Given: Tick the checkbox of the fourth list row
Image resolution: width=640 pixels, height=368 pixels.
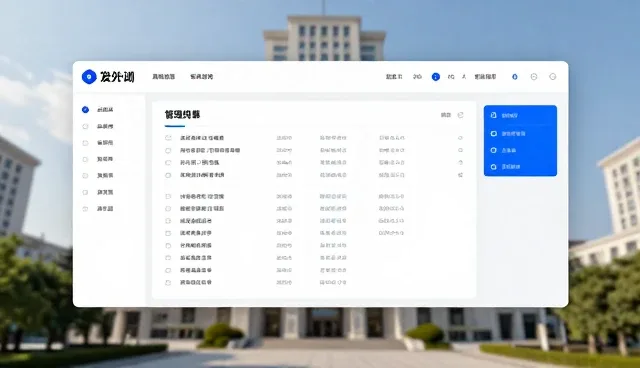Looking at the screenshot, I should tap(168, 175).
